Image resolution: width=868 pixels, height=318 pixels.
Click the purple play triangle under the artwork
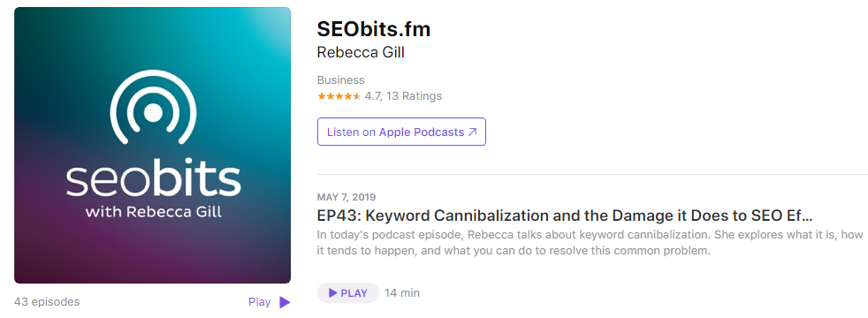[x=285, y=302]
